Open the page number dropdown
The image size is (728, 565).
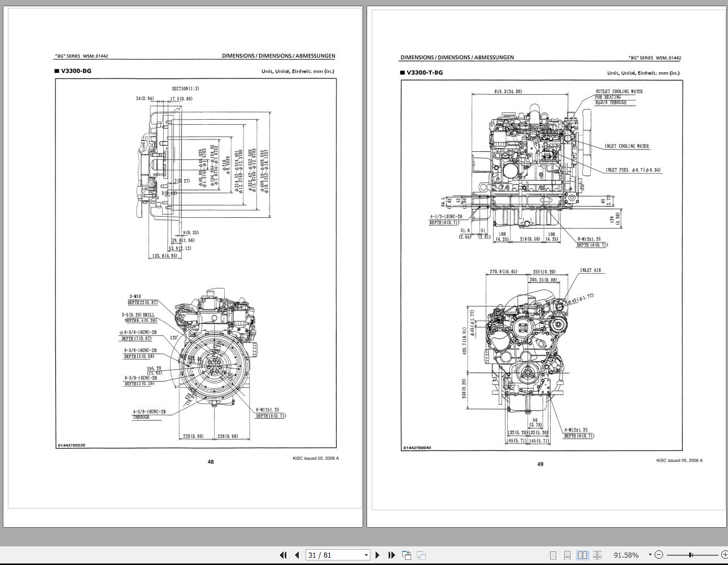point(367,555)
